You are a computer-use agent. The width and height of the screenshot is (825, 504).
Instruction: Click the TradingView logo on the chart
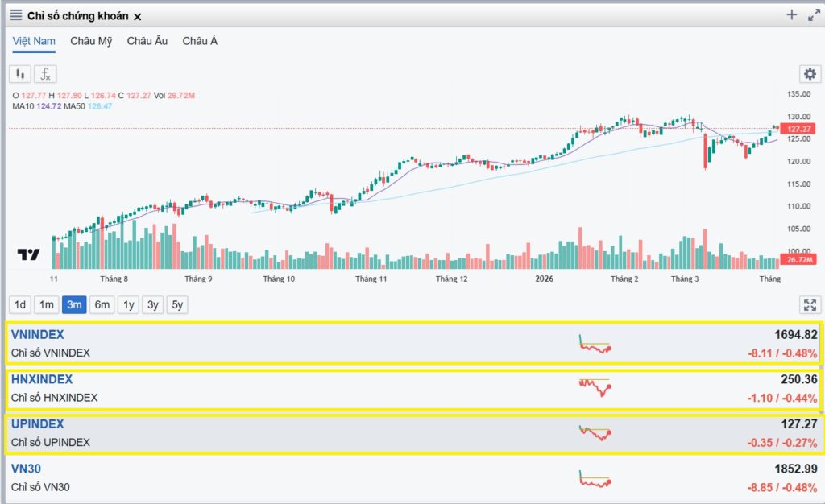[28, 254]
